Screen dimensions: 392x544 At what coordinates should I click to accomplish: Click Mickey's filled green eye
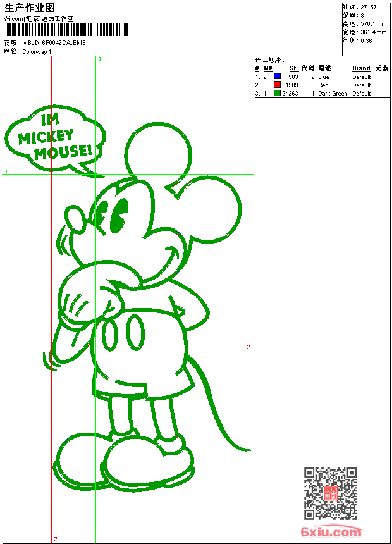pyautogui.click(x=118, y=216)
